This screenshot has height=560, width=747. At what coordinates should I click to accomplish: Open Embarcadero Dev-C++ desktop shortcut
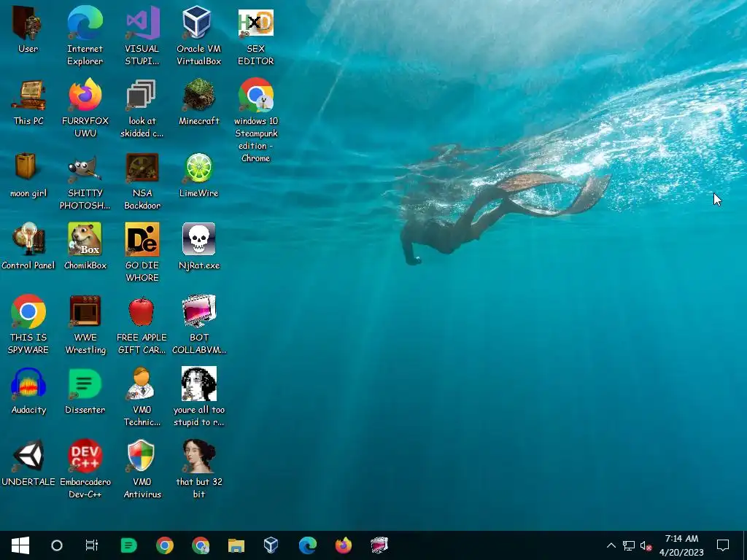(85, 469)
